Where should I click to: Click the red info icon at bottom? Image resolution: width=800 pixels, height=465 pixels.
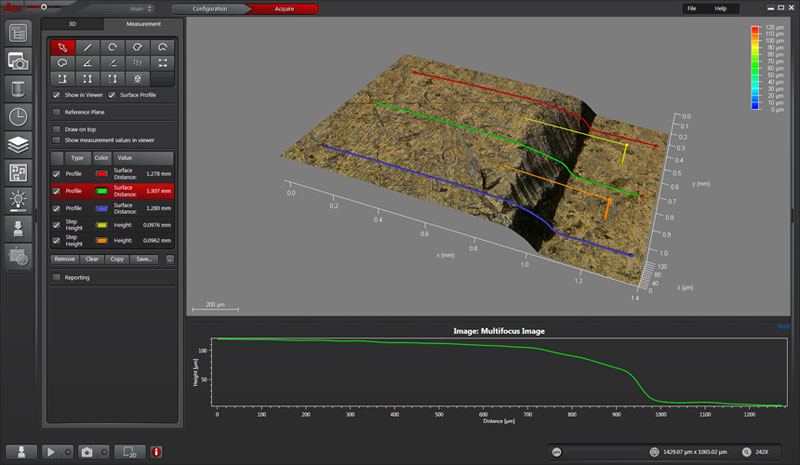[x=156, y=452]
